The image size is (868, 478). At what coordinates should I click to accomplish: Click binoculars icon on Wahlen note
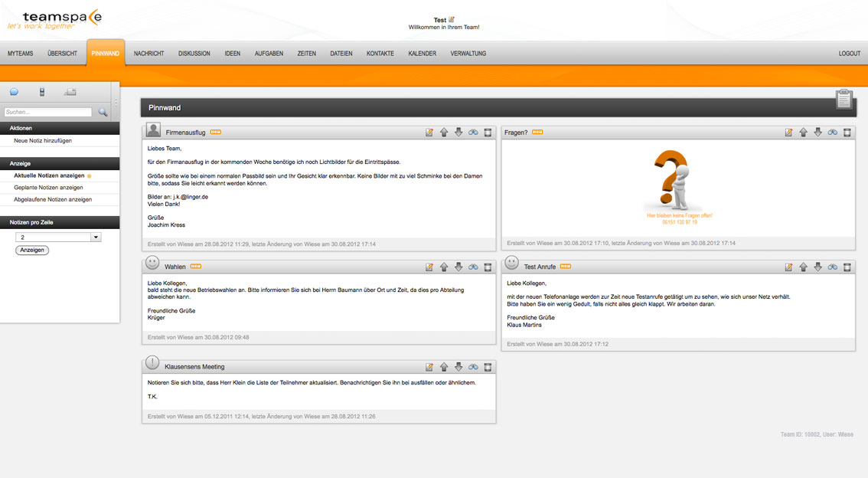(473, 267)
